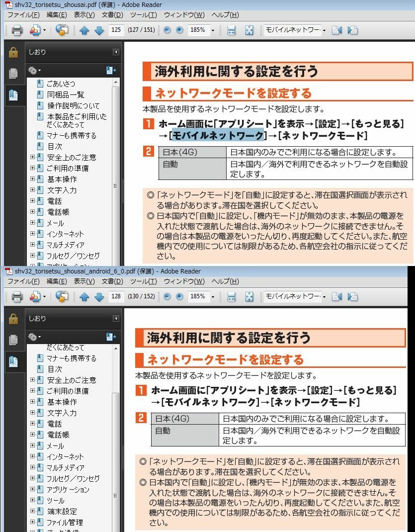The height and width of the screenshot is (532, 415).
Task: Select フルセグ/ワンセグ bookmark in the top window
Action: point(73,256)
